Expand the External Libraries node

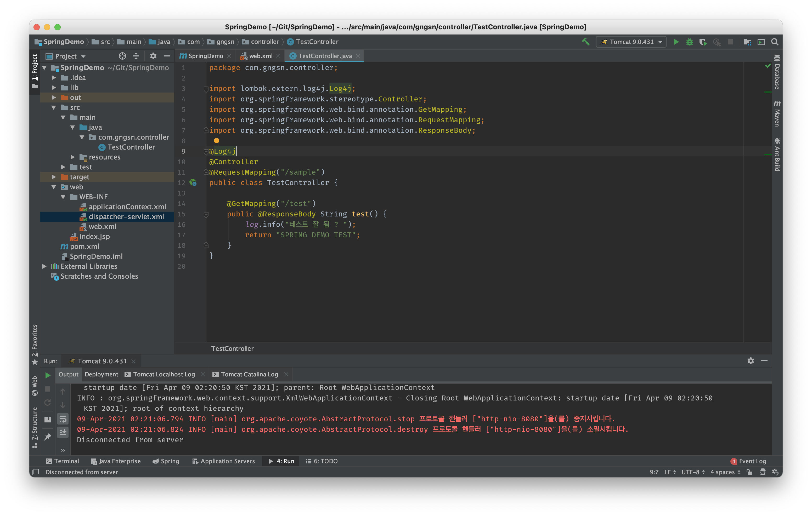pos(44,266)
